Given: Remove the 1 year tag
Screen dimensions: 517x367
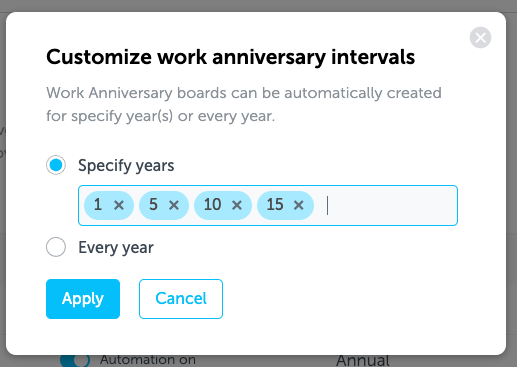Looking at the screenshot, I should tap(119, 205).
